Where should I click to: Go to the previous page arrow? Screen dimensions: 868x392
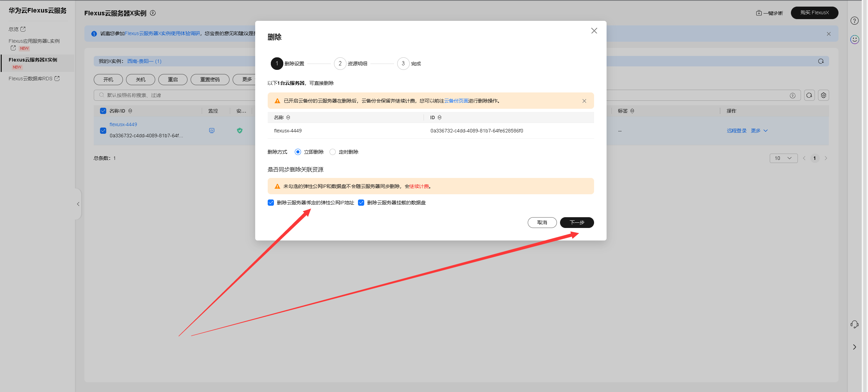[804, 158]
